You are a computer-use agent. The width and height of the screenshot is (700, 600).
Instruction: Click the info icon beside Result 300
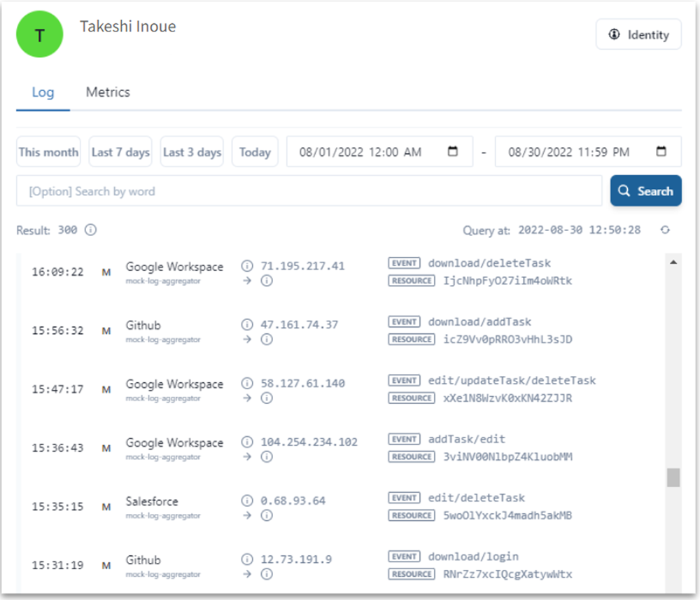click(90, 230)
